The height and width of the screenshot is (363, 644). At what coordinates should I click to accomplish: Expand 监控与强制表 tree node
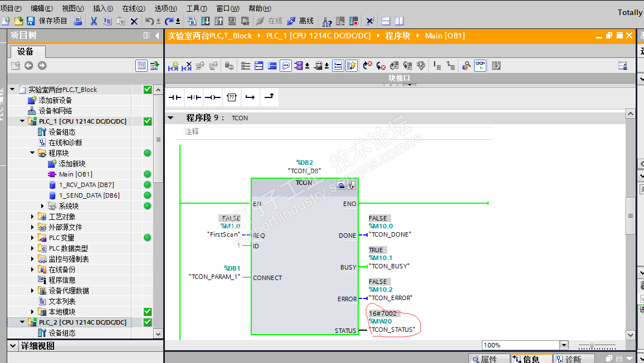(x=32, y=259)
